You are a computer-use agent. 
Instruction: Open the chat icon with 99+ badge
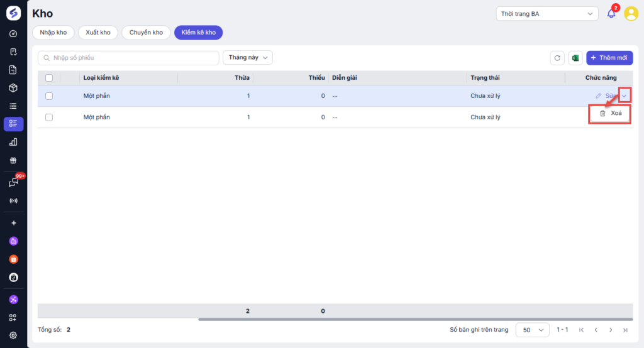[14, 182]
